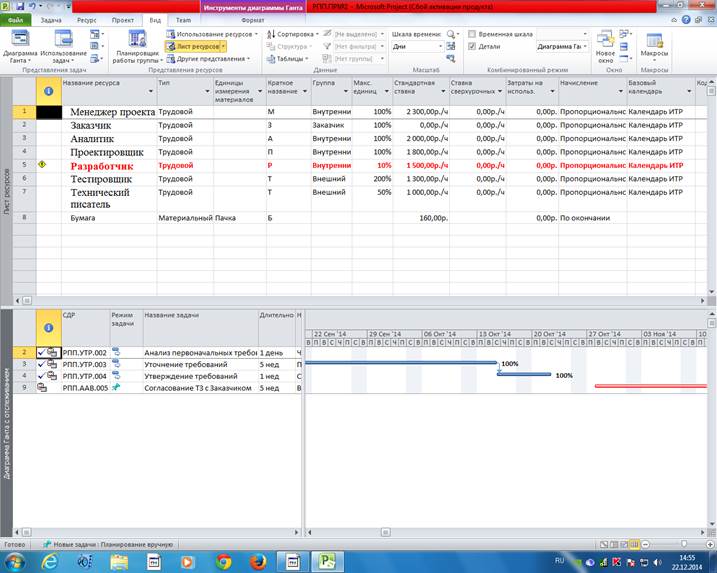Viewport: 717px width, 573px height.
Task: Open the Файл tab
Action: [15, 20]
